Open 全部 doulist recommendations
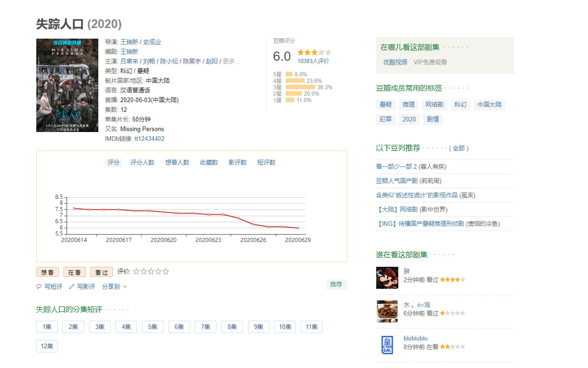 coord(459,148)
